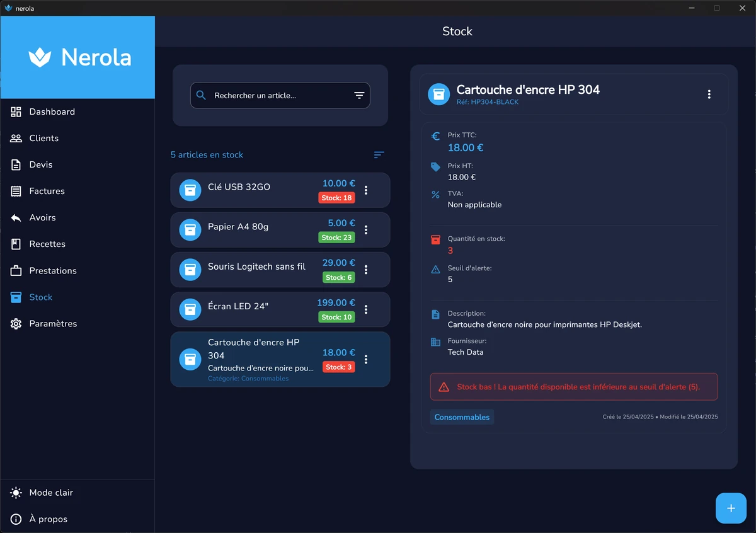Click the 'Rechercher un article' search field
The image size is (756, 533).
(x=271, y=95)
